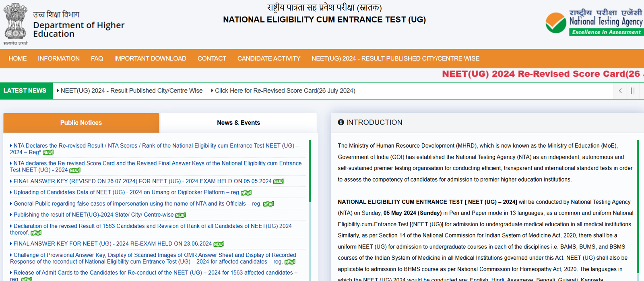Click the bold text 05 May 2024 (Sunday)
Screen dimensions: 644x281
[413, 213]
